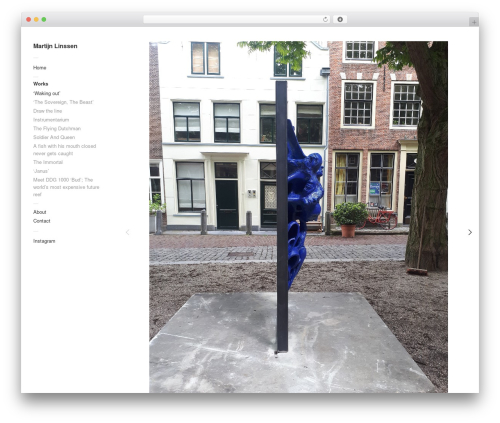Click the browser address bar
This screenshot has height=423, width=500.
pyautogui.click(x=236, y=20)
